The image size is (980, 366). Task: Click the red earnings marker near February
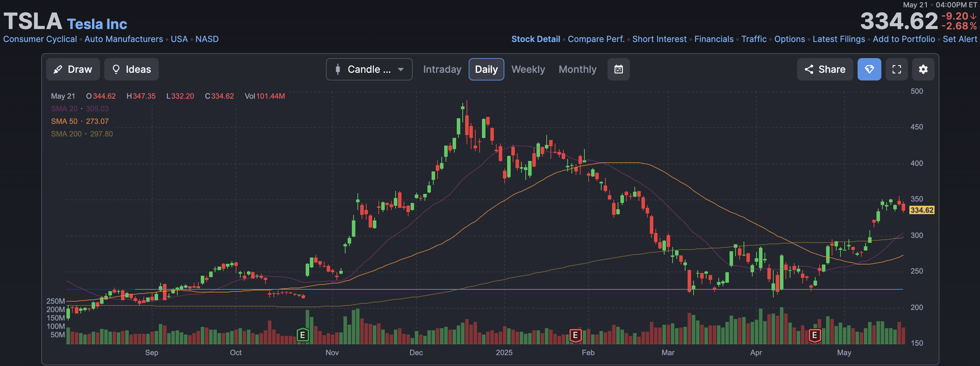(x=575, y=335)
